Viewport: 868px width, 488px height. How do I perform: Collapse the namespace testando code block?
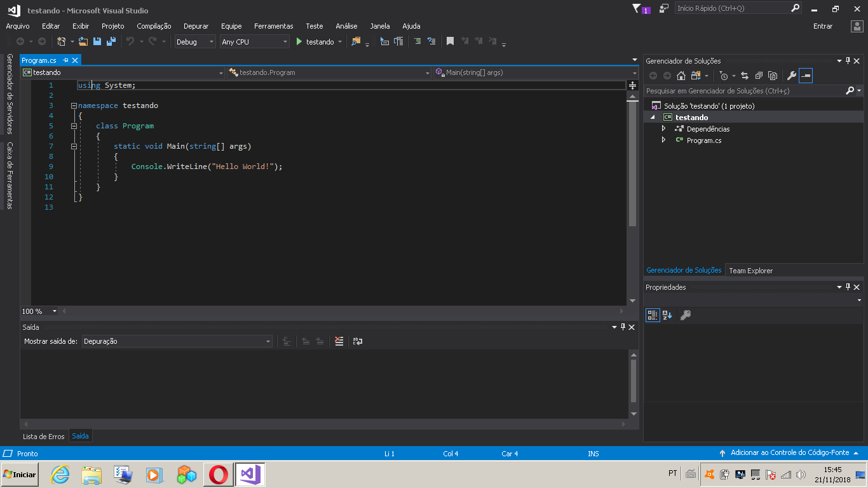click(x=74, y=105)
